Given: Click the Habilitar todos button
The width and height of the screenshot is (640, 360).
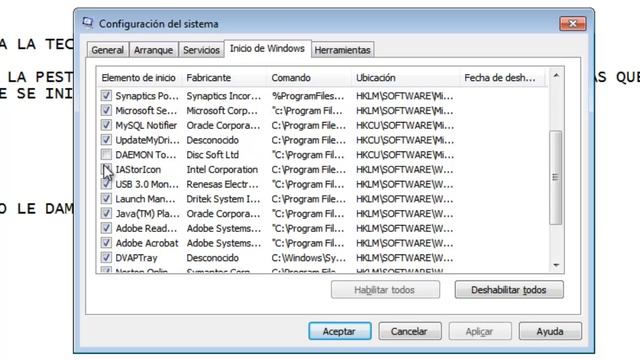Looking at the screenshot, I should click(385, 290).
